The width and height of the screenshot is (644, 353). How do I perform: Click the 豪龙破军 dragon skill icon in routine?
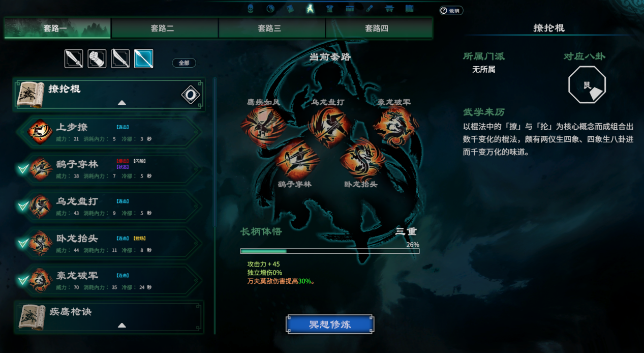point(396,126)
